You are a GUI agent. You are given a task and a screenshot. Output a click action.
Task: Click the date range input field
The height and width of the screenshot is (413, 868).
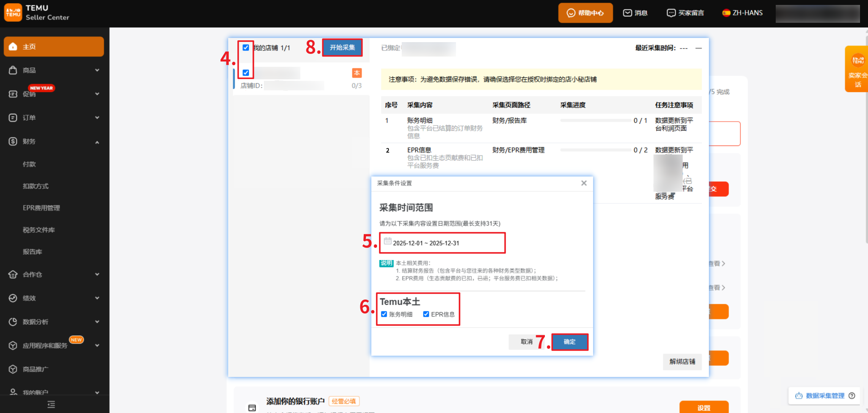coord(442,243)
